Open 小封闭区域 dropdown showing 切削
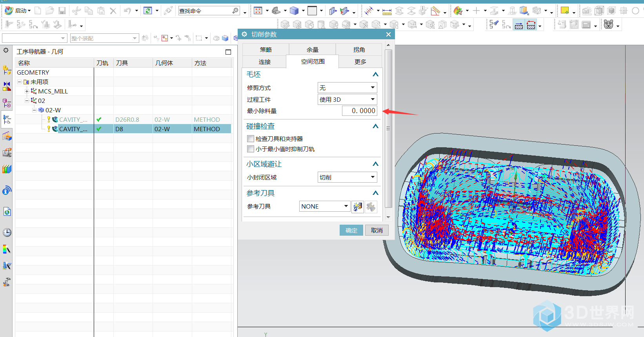Viewport: 644px width, 337px height. coord(347,177)
